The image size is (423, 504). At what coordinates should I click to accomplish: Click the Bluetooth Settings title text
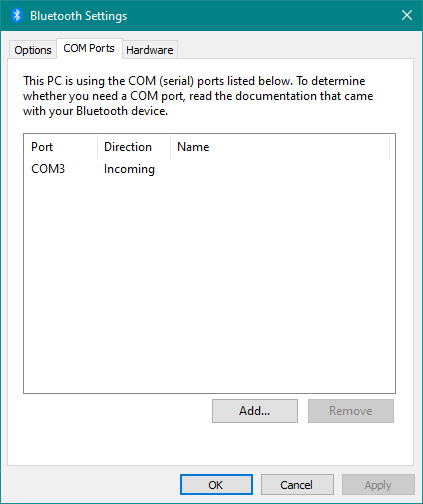(x=79, y=16)
